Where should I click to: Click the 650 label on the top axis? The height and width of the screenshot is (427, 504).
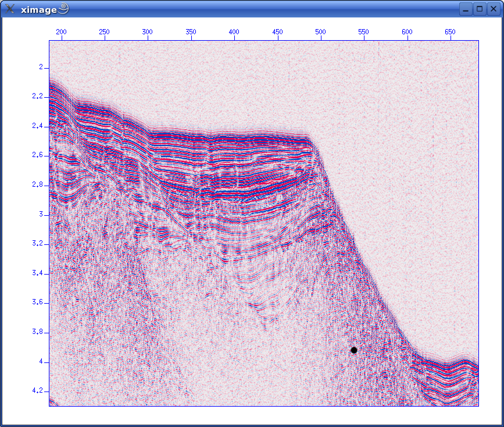pos(451,31)
